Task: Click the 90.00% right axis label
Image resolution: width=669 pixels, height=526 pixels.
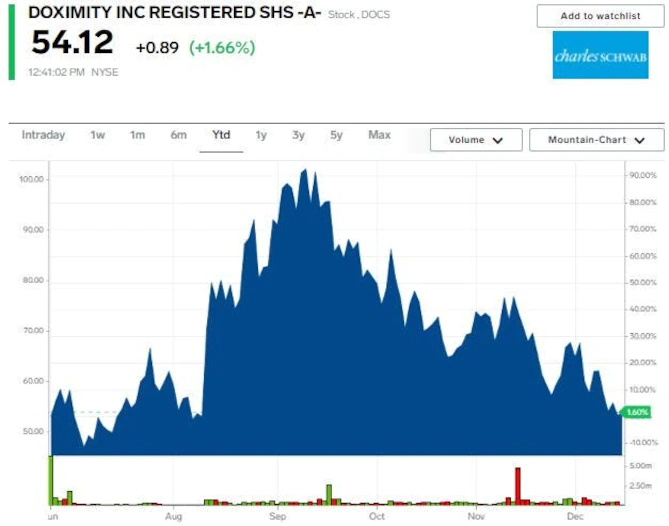Action: [x=643, y=175]
